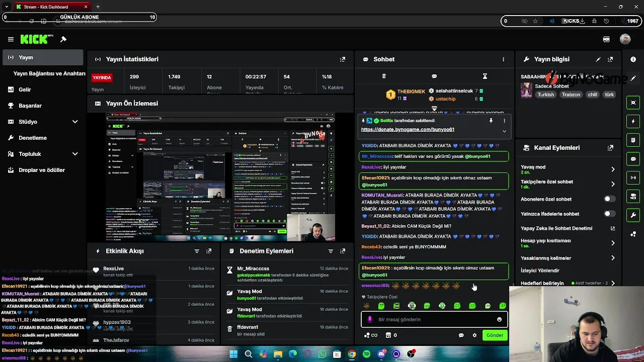Click the pin icon next to the Kick logo
The width and height of the screenshot is (644, 362).
click(63, 39)
